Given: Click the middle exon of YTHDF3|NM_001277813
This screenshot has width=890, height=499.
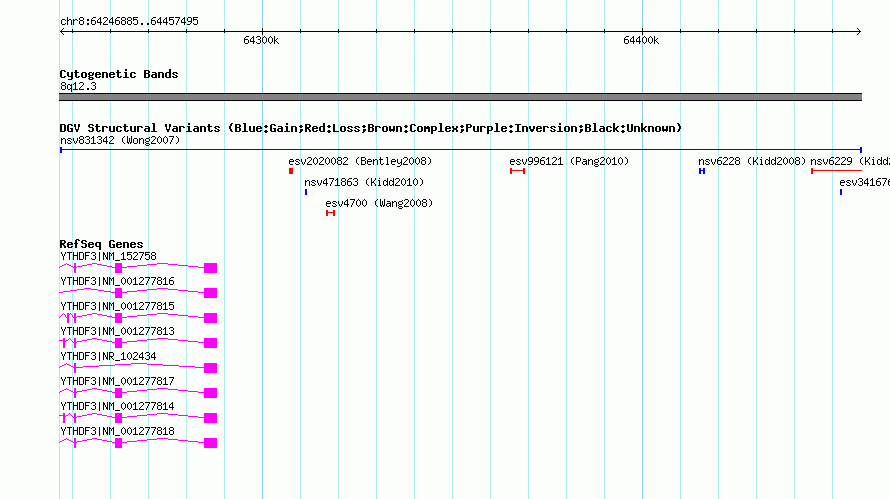Looking at the screenshot, I should click(118, 343).
